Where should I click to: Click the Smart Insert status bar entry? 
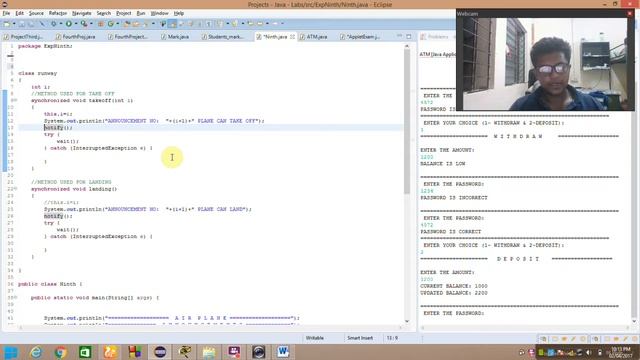360,338
